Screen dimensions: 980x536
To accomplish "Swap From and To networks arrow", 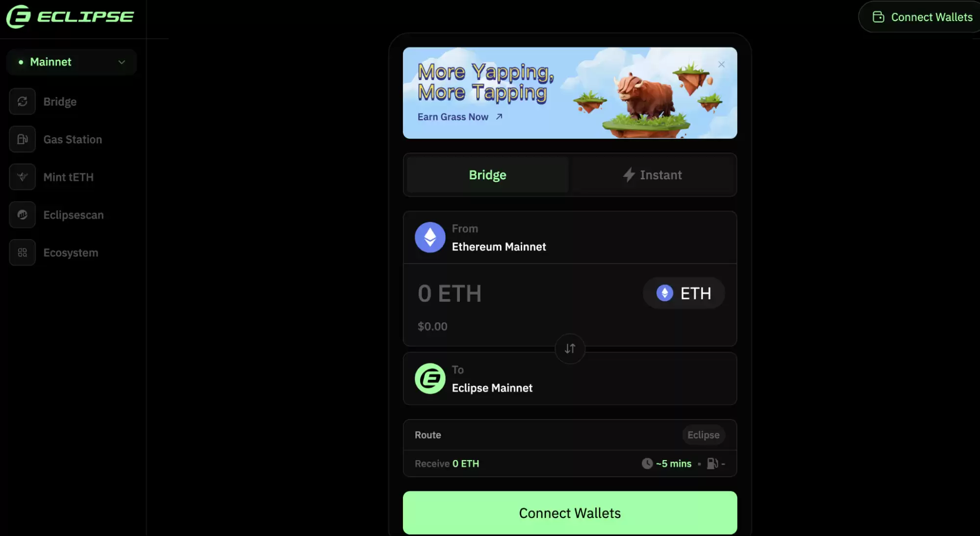I will tap(570, 348).
